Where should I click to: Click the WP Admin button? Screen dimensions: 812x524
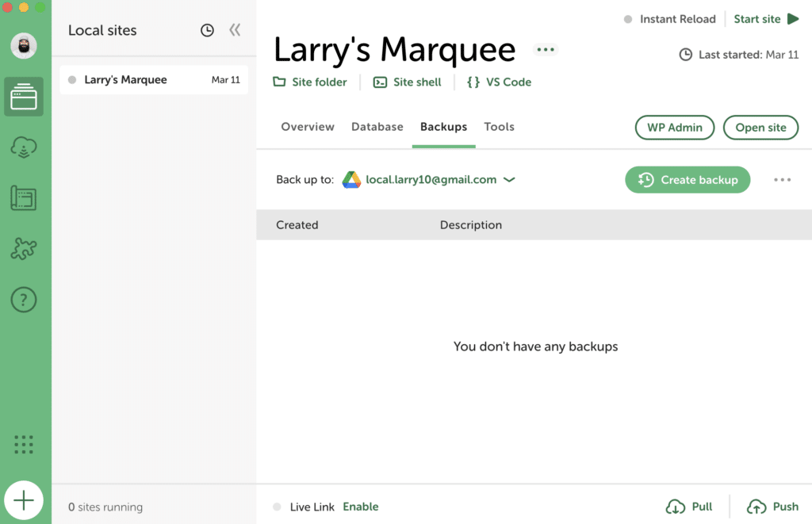[x=674, y=128]
